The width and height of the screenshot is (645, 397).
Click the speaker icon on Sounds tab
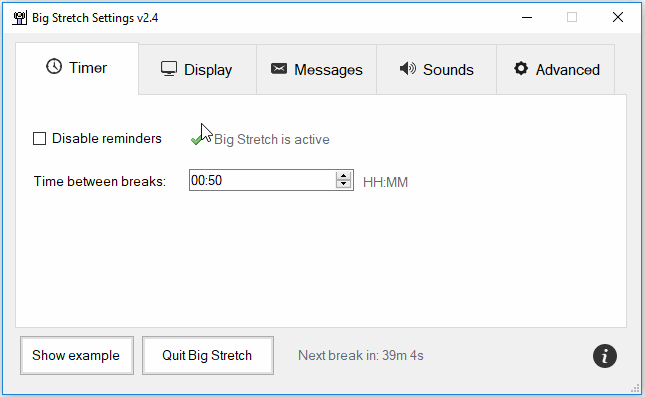(x=408, y=69)
